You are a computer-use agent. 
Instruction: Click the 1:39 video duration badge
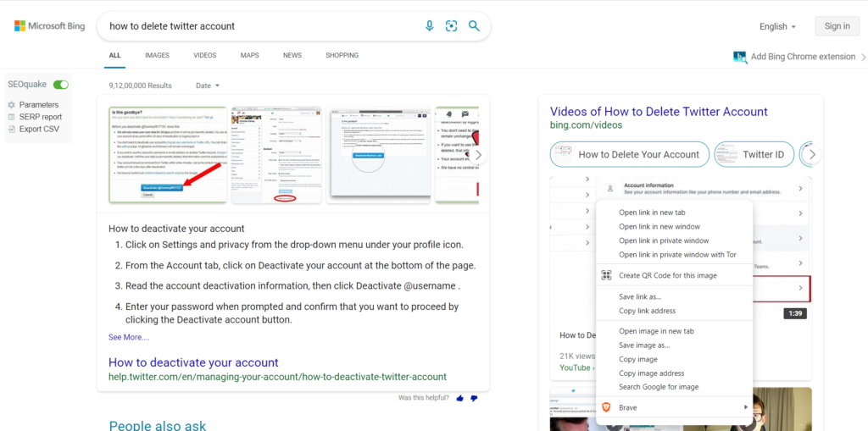tap(795, 313)
